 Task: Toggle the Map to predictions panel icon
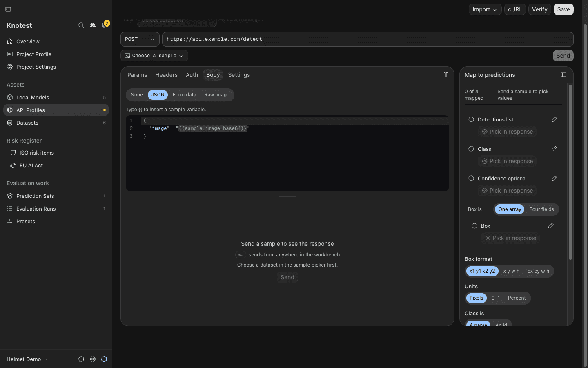tap(563, 75)
